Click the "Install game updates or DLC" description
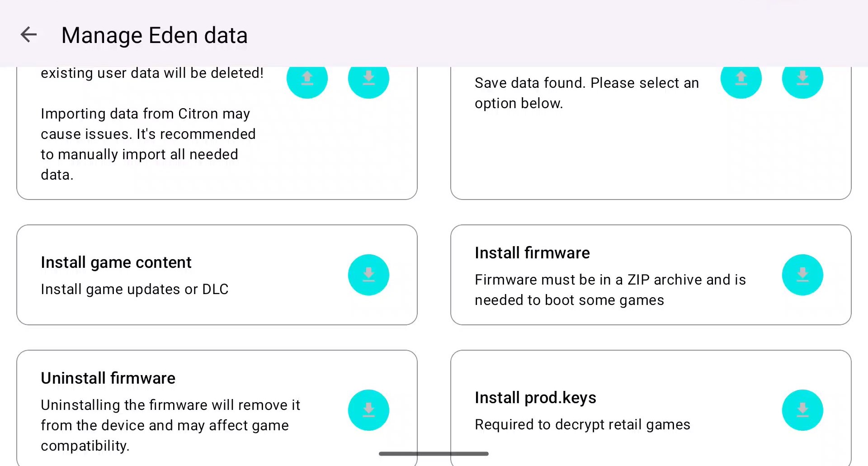 click(135, 289)
